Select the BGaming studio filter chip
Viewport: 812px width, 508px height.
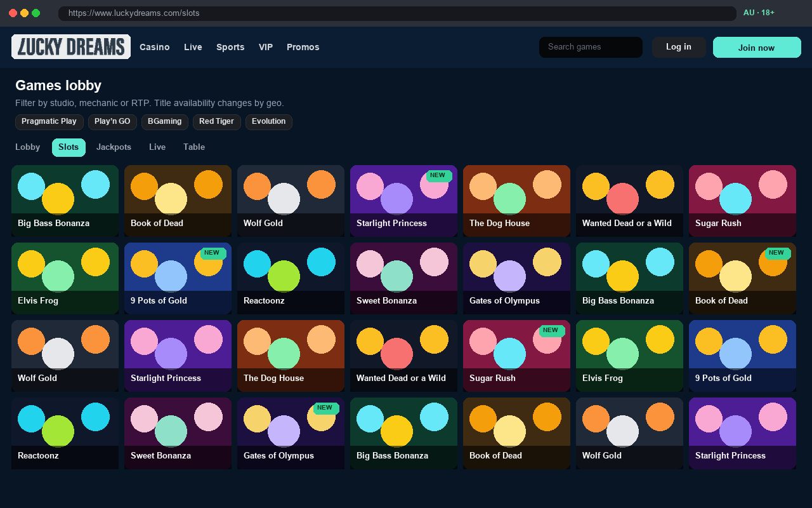[x=165, y=121]
